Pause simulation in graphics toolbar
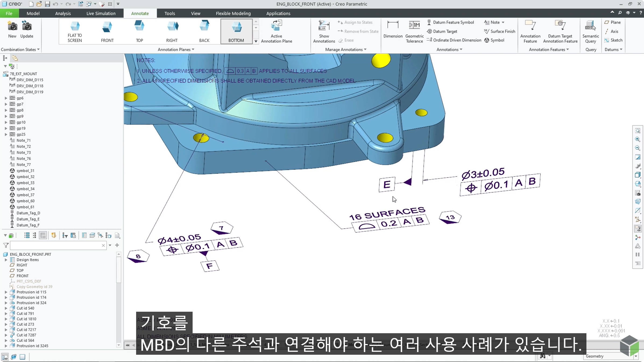The width and height of the screenshot is (644, 362). pyautogui.click(x=638, y=255)
